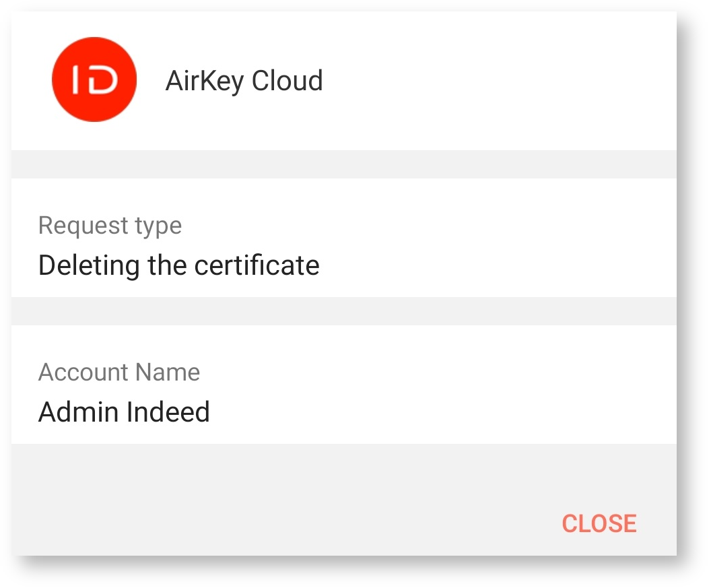Select the Account Name label
Image resolution: width=709 pixels, height=588 pixels.
point(119,372)
